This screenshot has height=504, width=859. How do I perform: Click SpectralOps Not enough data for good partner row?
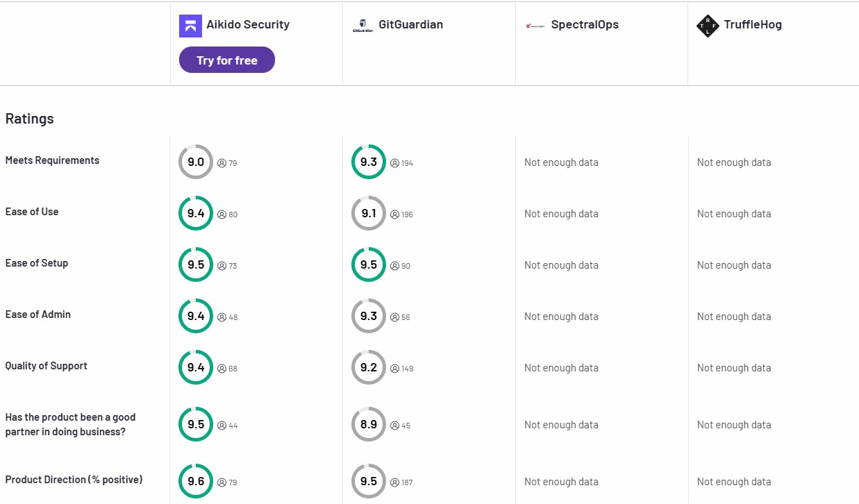(x=561, y=425)
